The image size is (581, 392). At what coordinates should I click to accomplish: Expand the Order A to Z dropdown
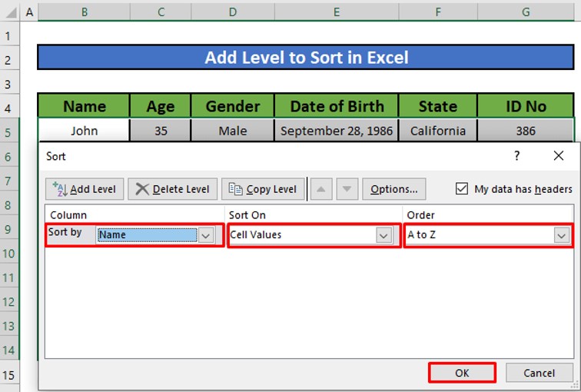point(561,235)
